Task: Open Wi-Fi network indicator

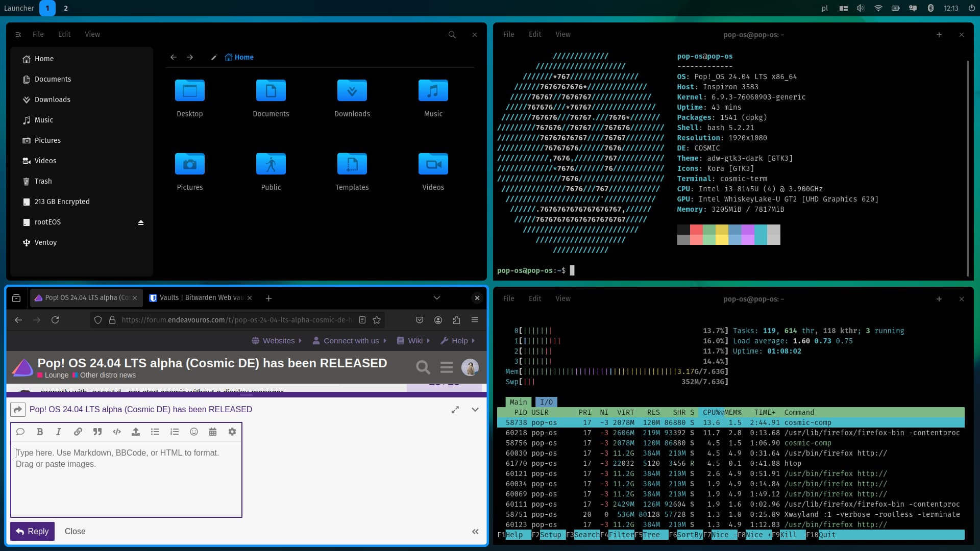Action: pos(878,8)
